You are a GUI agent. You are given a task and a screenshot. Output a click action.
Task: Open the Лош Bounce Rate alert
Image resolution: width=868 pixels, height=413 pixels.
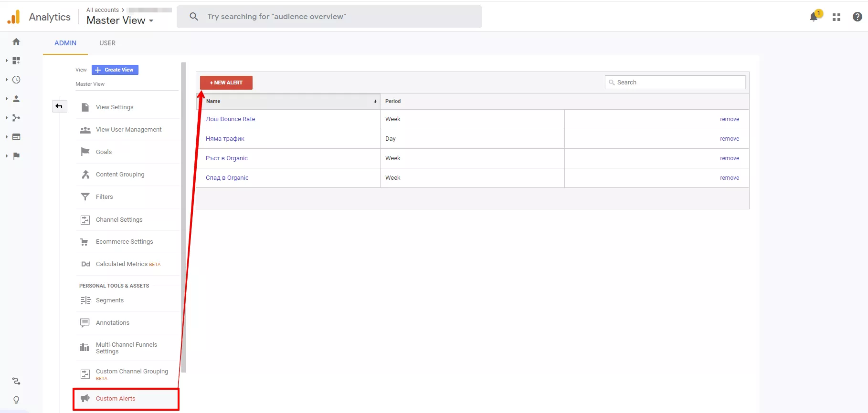231,119
